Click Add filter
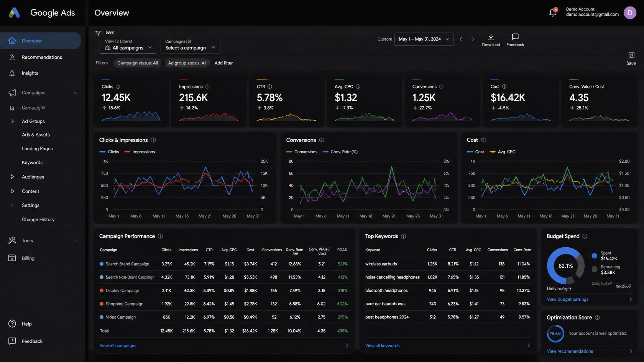The width and height of the screenshot is (644, 362). point(223,63)
